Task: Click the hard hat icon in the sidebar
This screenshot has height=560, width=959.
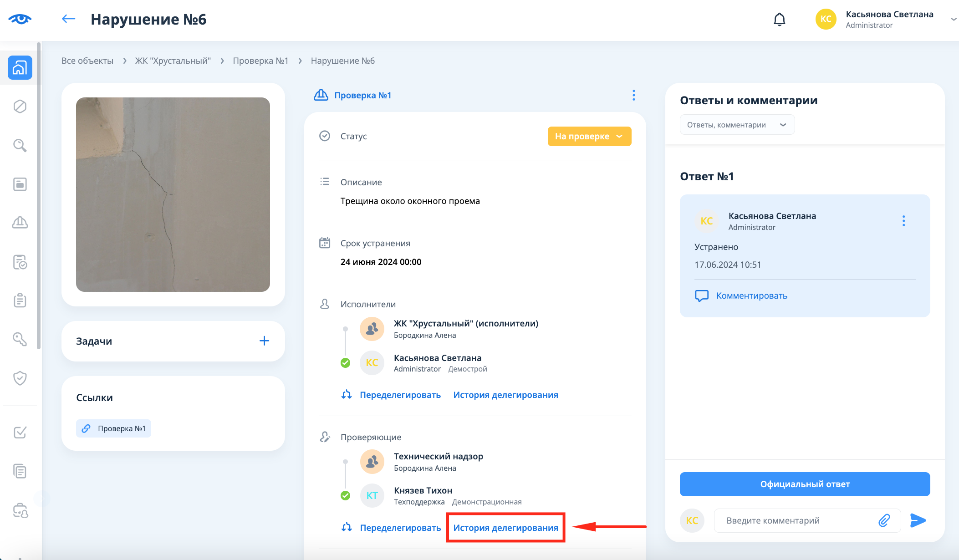Action: (x=20, y=223)
